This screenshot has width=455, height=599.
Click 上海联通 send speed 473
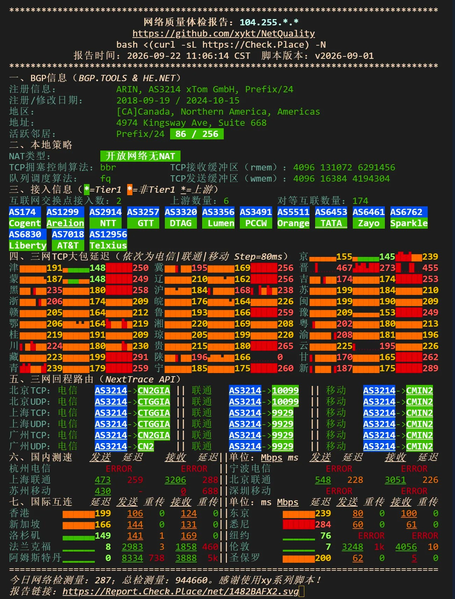103,480
